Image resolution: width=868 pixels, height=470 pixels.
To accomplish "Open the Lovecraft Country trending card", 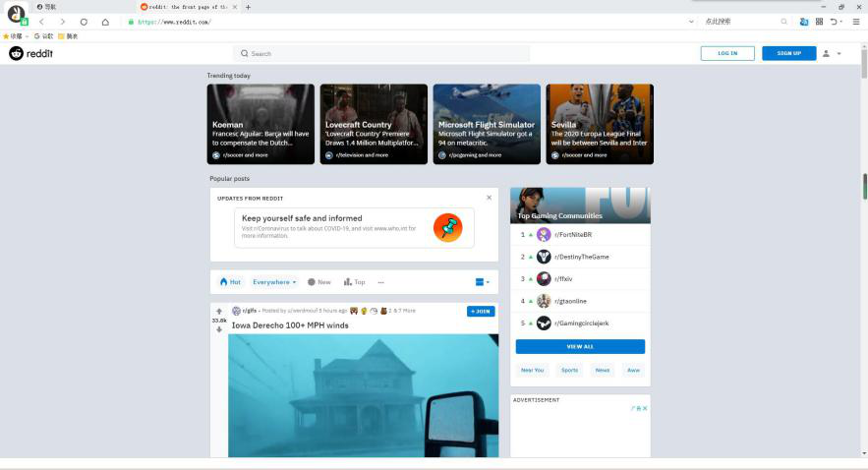I will (374, 124).
